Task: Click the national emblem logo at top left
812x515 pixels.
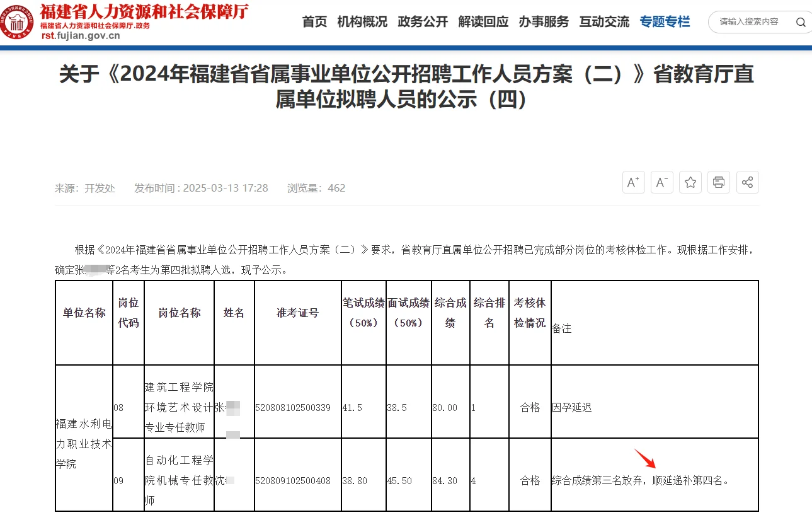Action: [x=18, y=23]
